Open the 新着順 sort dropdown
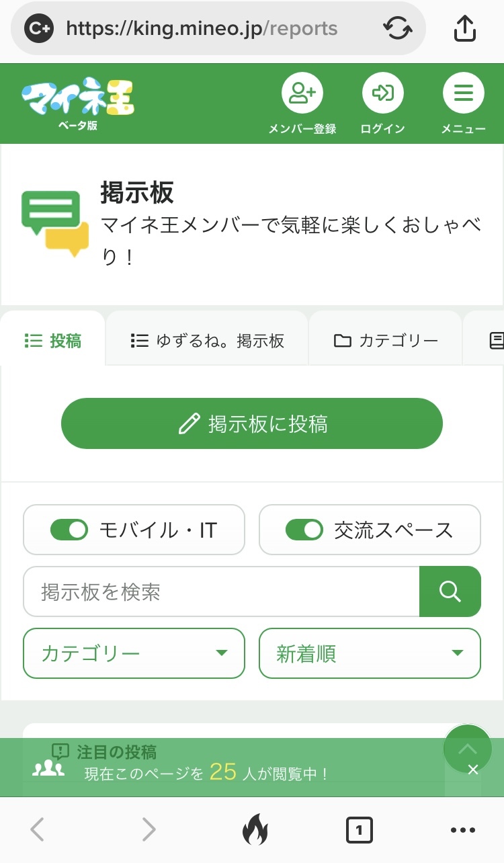The width and height of the screenshot is (504, 863). point(370,653)
